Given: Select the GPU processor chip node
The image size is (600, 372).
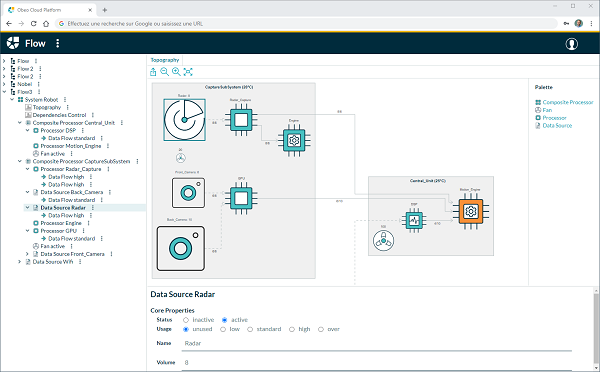Looking at the screenshot, I should (x=241, y=198).
